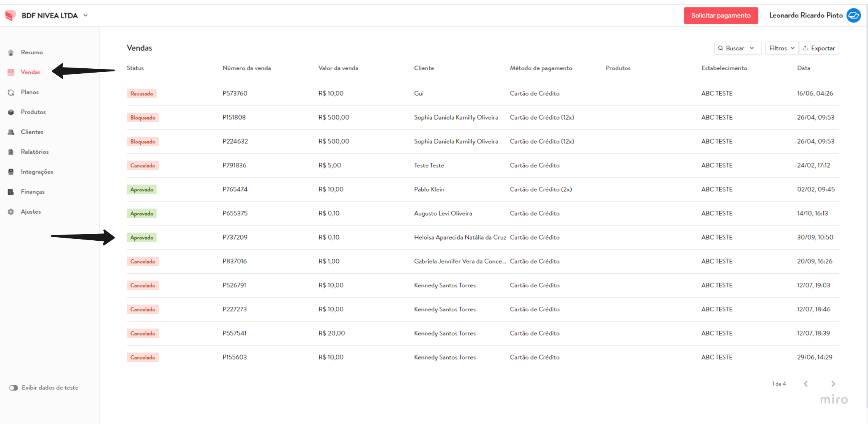Image resolution: width=868 pixels, height=424 pixels.
Task: Click the Planos refresh icon
Action: click(11, 92)
